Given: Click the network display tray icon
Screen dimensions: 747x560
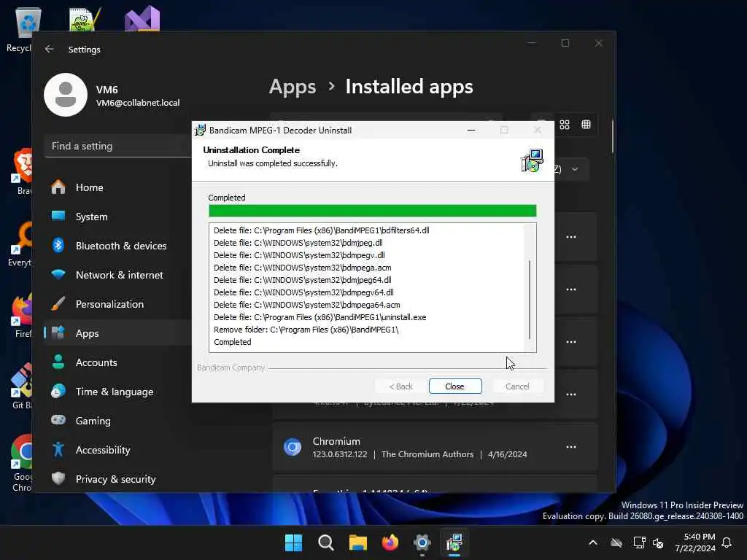Looking at the screenshot, I should pyautogui.click(x=639, y=542).
